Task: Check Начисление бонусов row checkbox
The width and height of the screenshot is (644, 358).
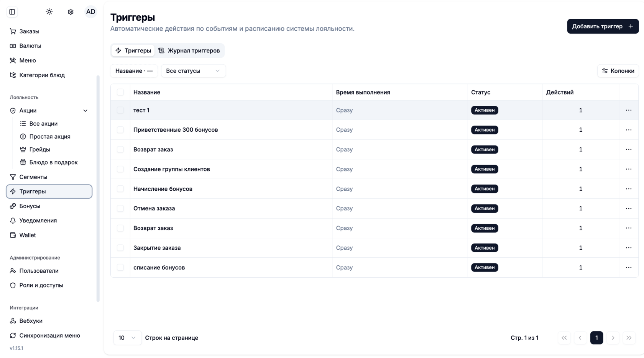Action: (120, 189)
